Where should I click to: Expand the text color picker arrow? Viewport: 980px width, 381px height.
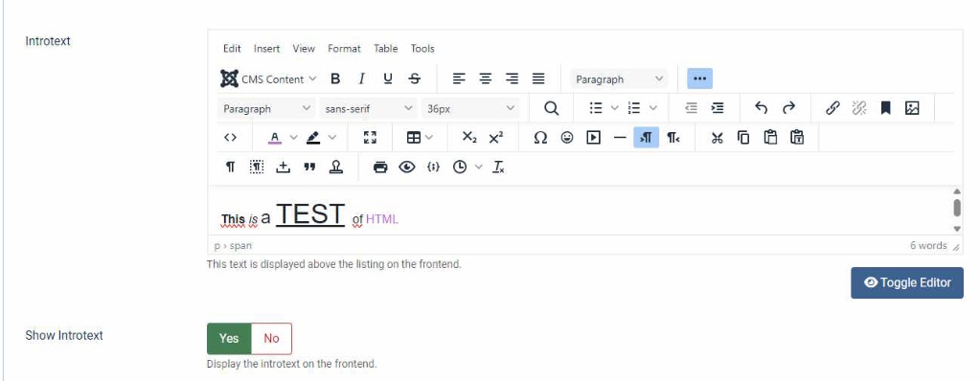[293, 138]
